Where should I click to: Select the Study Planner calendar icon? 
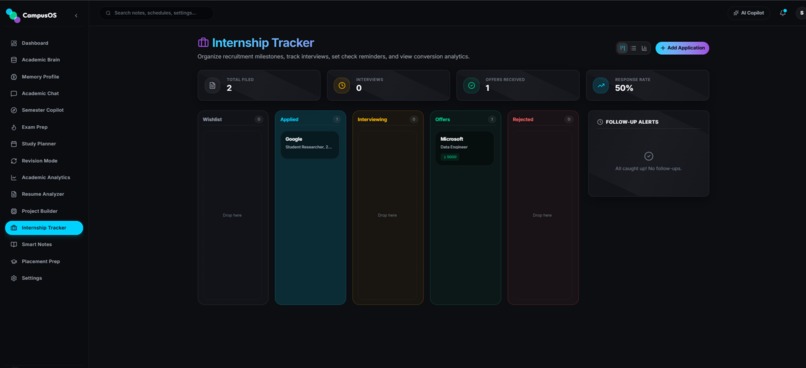coord(14,144)
